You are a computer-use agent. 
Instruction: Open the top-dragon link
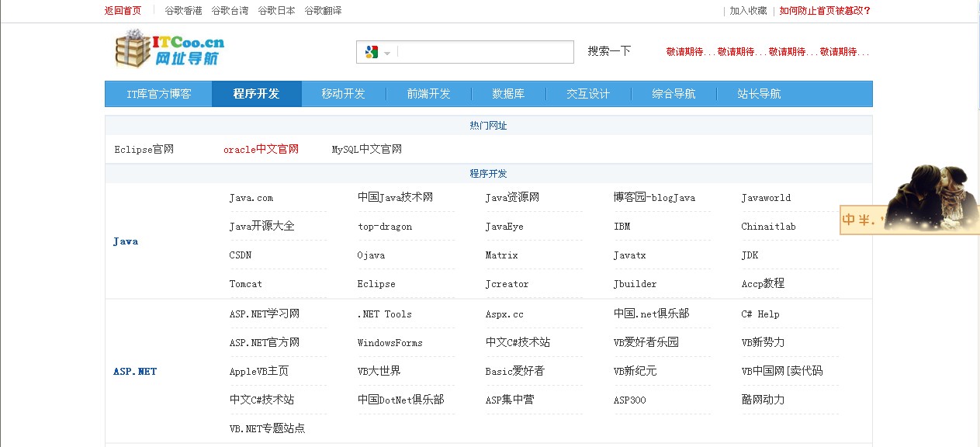point(385,227)
